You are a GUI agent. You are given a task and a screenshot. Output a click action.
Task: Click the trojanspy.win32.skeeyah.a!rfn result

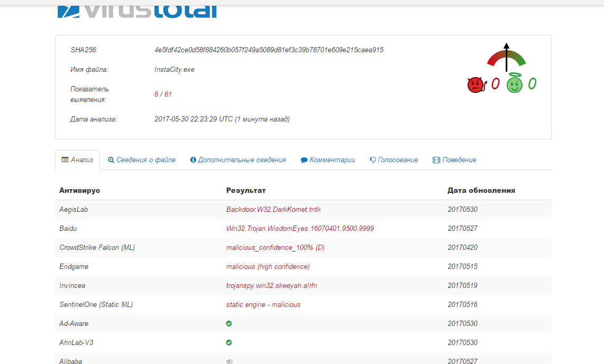272,286
